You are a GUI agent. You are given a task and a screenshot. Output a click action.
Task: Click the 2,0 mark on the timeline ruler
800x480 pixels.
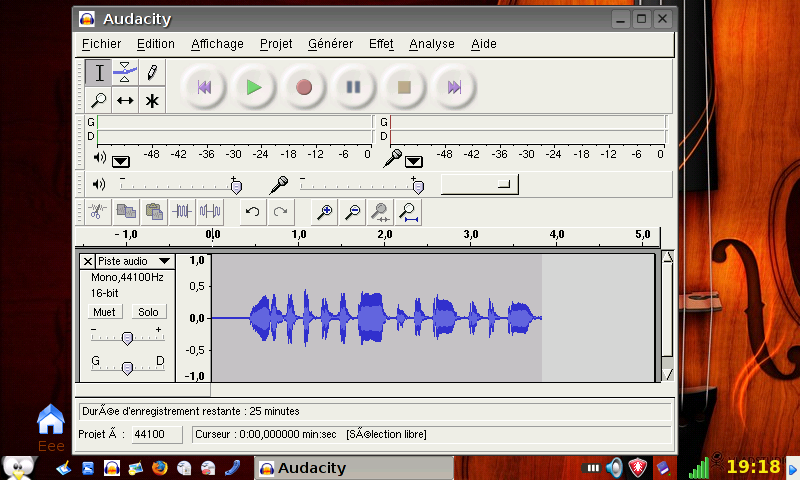pyautogui.click(x=385, y=236)
